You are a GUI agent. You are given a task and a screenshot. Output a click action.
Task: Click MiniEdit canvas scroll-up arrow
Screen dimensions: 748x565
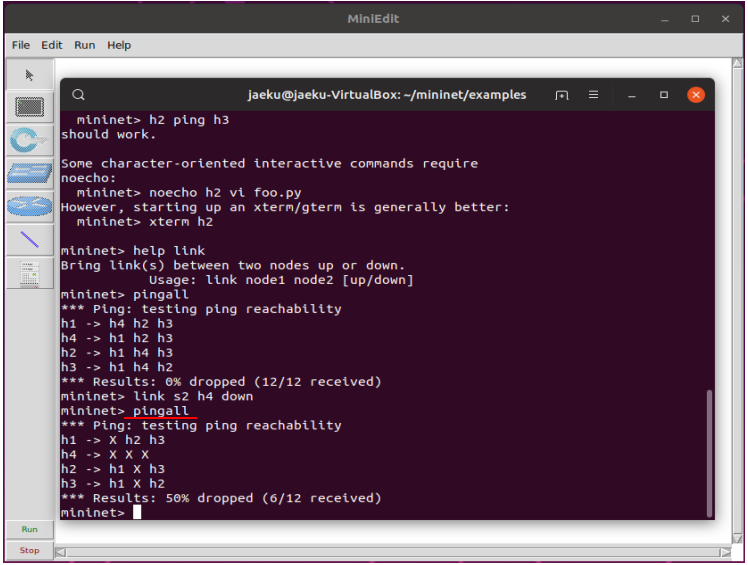tap(738, 63)
